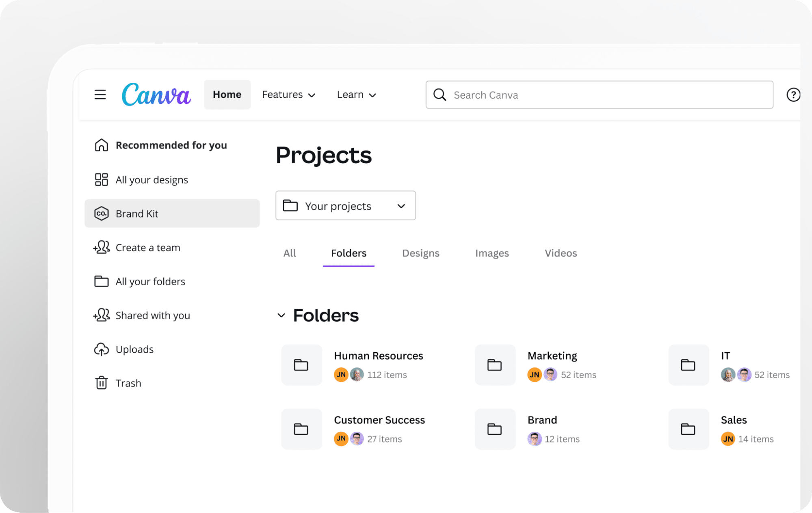The image size is (812, 513).
Task: Open the Trash bin icon
Action: click(x=101, y=383)
